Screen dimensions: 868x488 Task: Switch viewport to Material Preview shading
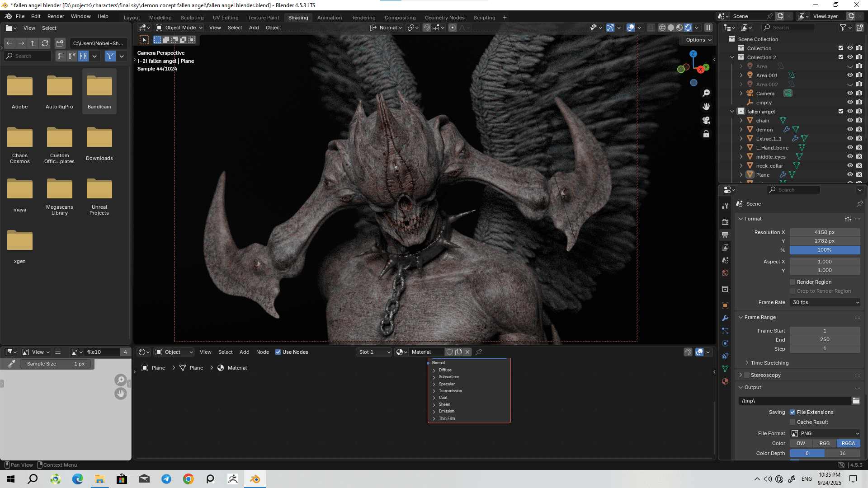pos(679,28)
